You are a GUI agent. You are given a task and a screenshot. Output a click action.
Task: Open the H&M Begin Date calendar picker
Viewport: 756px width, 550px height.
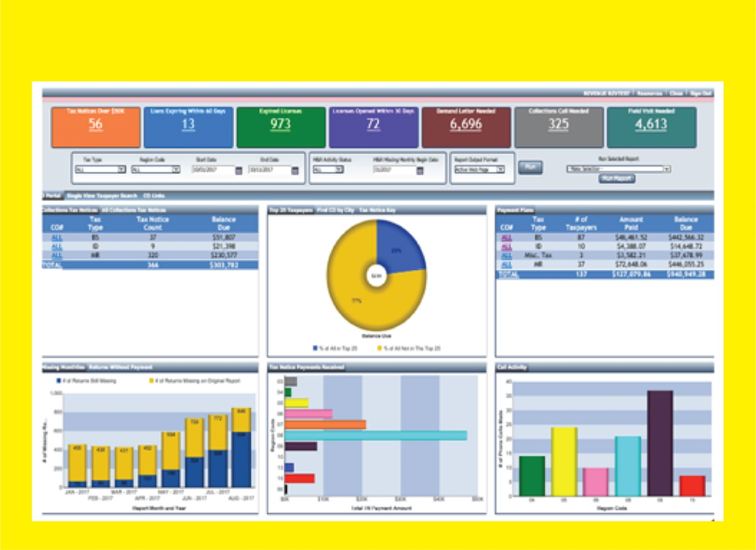[419, 171]
